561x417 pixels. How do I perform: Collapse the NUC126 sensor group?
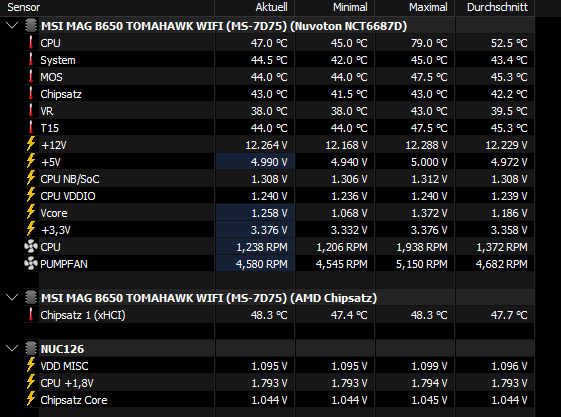click(12, 348)
